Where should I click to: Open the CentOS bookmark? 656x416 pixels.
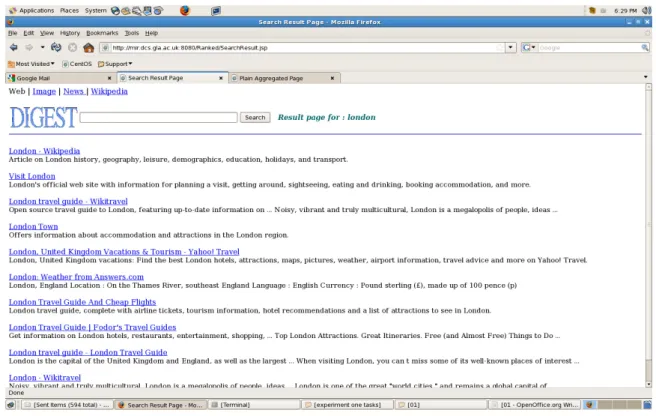coord(77,64)
